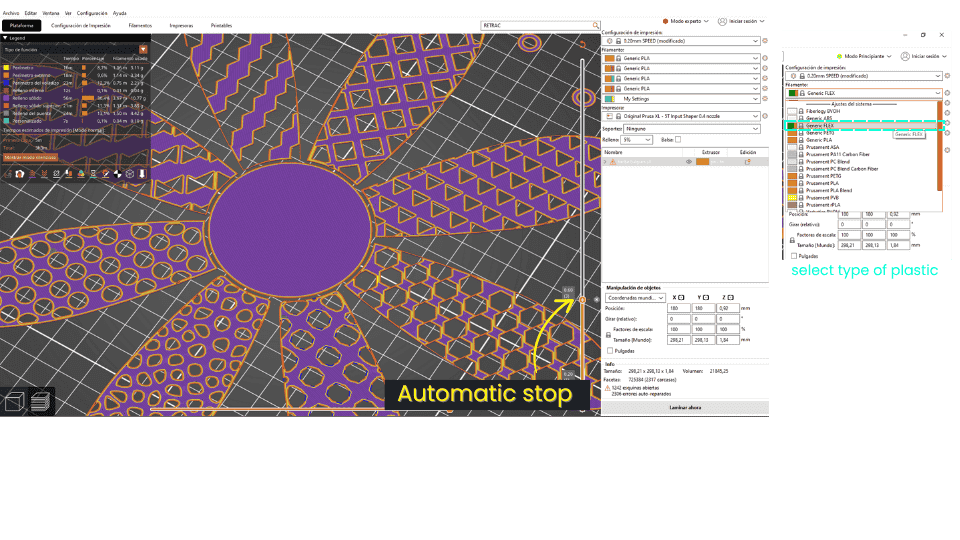Click the 3D editor view cube icon

click(x=14, y=402)
